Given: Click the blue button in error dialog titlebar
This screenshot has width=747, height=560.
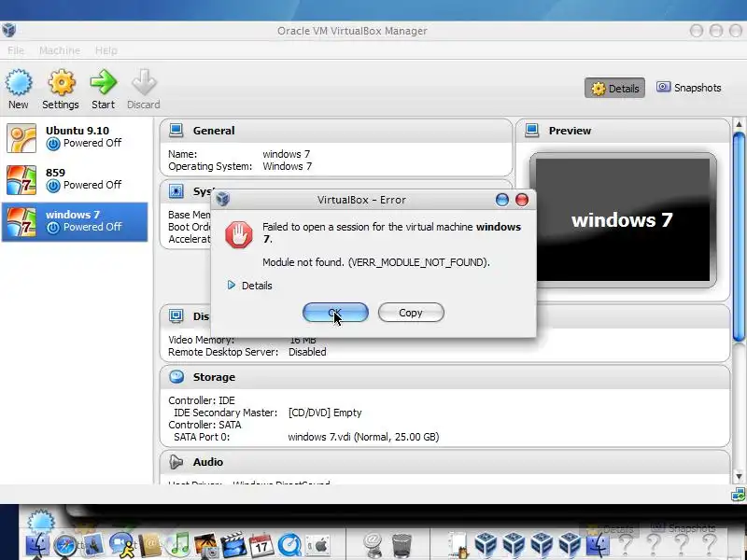Looking at the screenshot, I should pyautogui.click(x=502, y=200).
